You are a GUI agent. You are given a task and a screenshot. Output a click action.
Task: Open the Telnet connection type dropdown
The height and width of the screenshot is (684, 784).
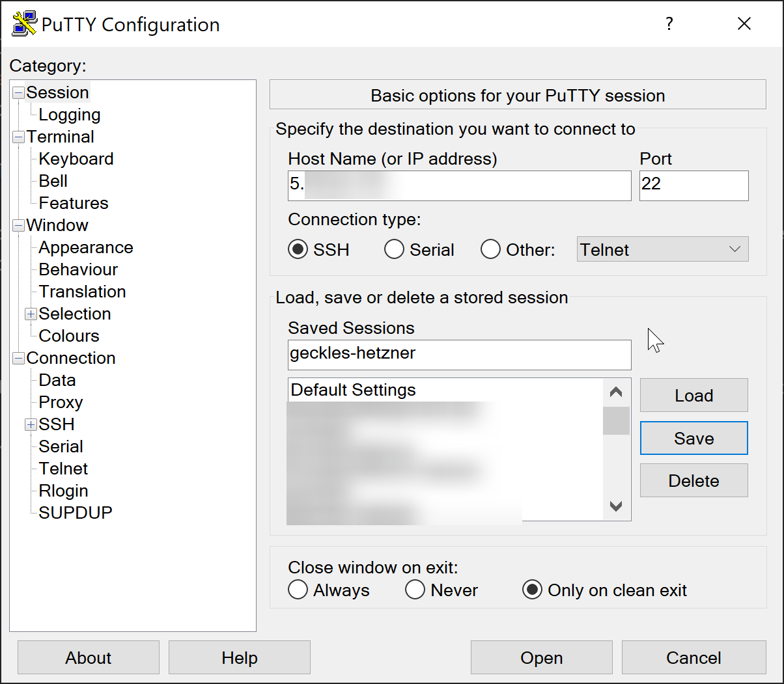(x=662, y=249)
